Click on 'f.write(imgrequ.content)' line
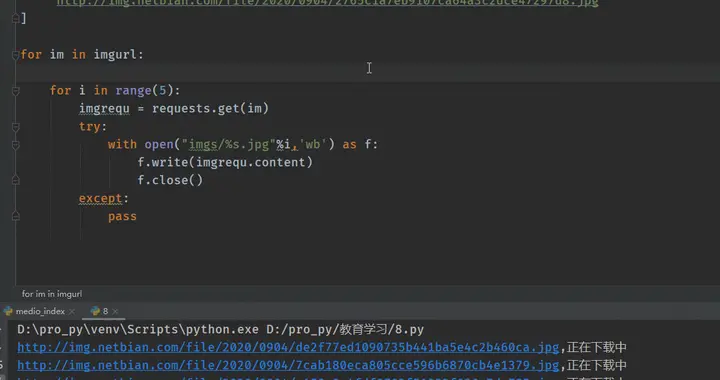 coord(225,162)
